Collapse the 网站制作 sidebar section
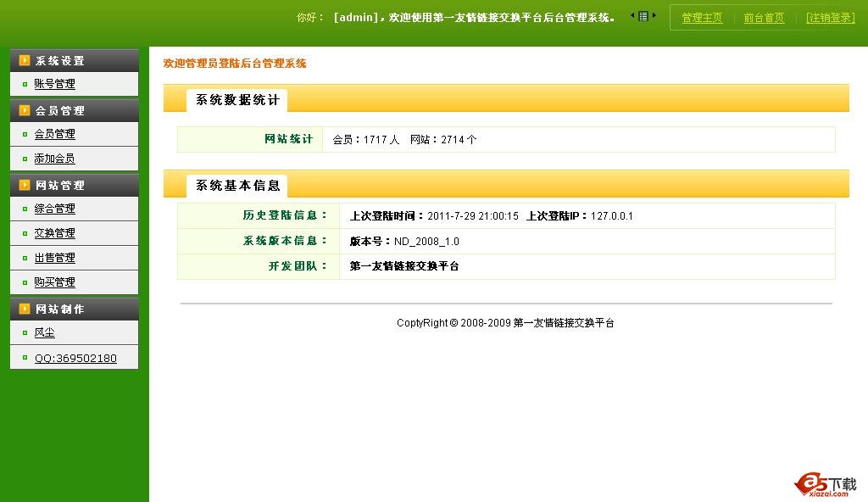Screen dimensions: 868x502 click(x=75, y=309)
